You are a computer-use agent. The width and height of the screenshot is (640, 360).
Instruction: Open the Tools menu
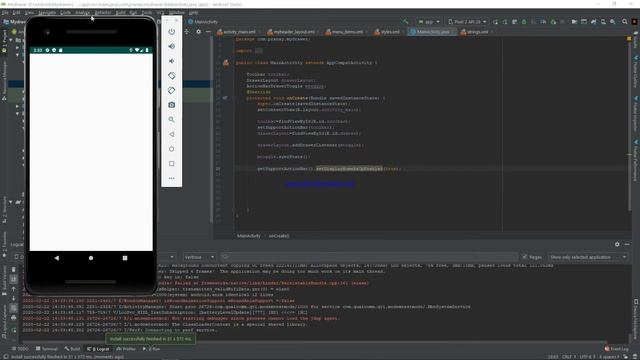click(x=147, y=13)
